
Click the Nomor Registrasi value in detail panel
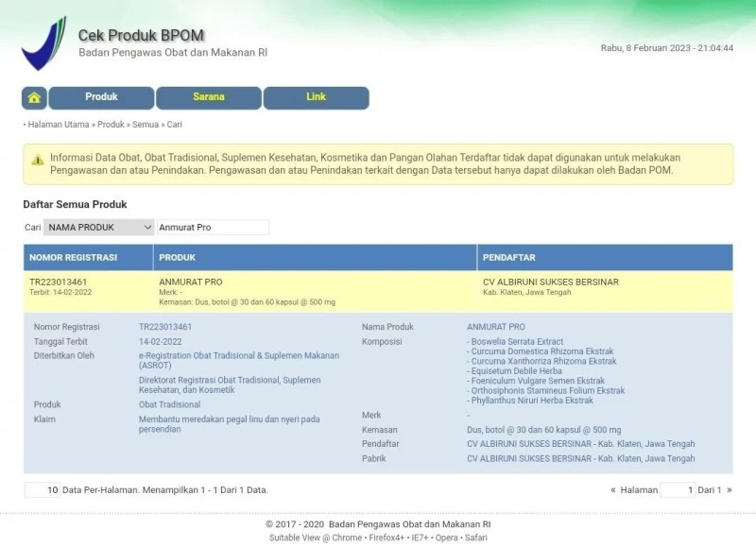click(165, 327)
